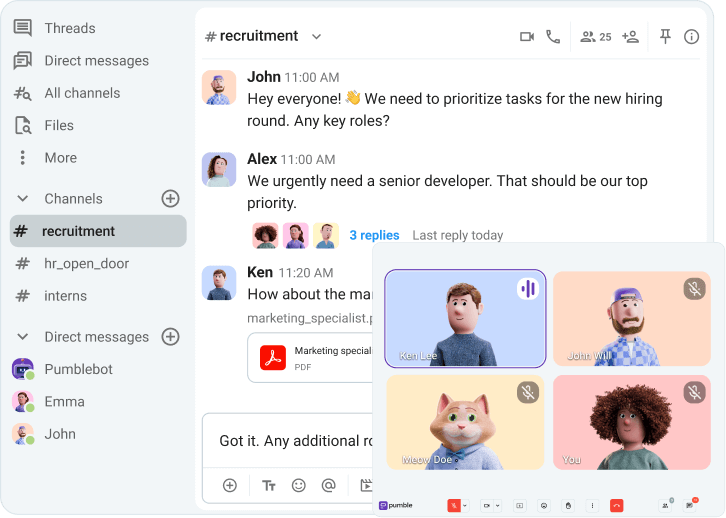Open Direct messages from the top sidebar
Screen dimensions: 726x518
(x=96, y=61)
